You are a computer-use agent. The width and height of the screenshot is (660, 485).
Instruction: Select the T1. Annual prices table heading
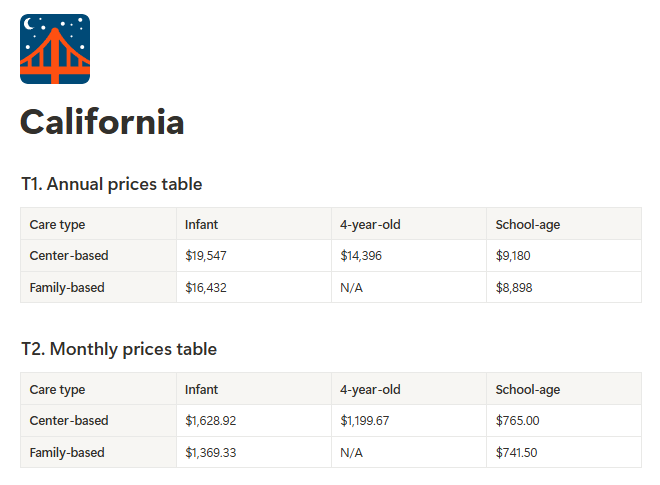[112, 184]
